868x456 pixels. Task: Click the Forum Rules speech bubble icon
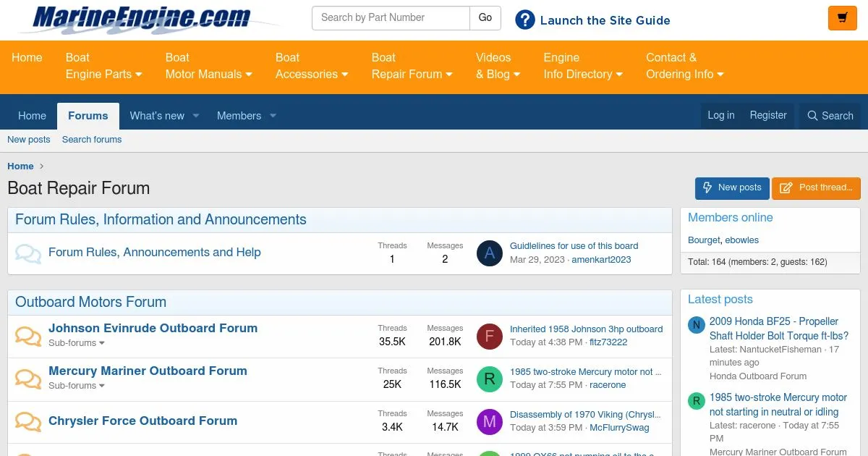coord(28,253)
